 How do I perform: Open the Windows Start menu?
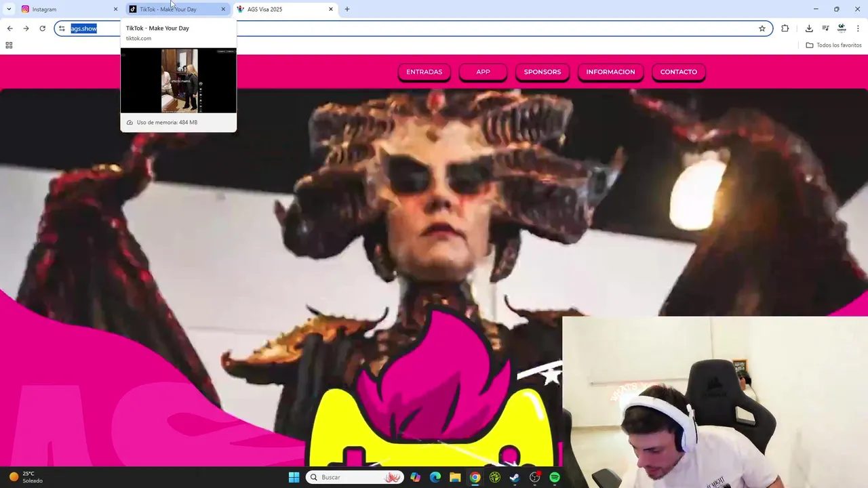click(294, 477)
